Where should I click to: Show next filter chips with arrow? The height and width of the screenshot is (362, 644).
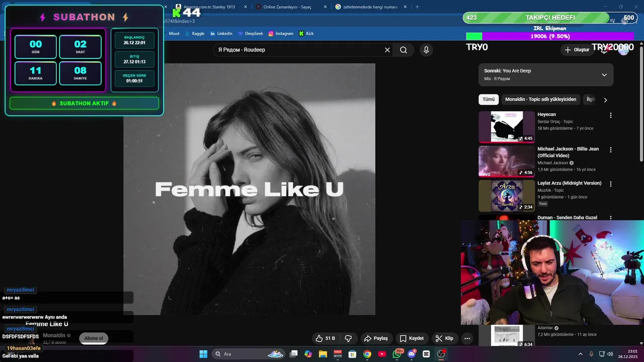click(x=605, y=100)
